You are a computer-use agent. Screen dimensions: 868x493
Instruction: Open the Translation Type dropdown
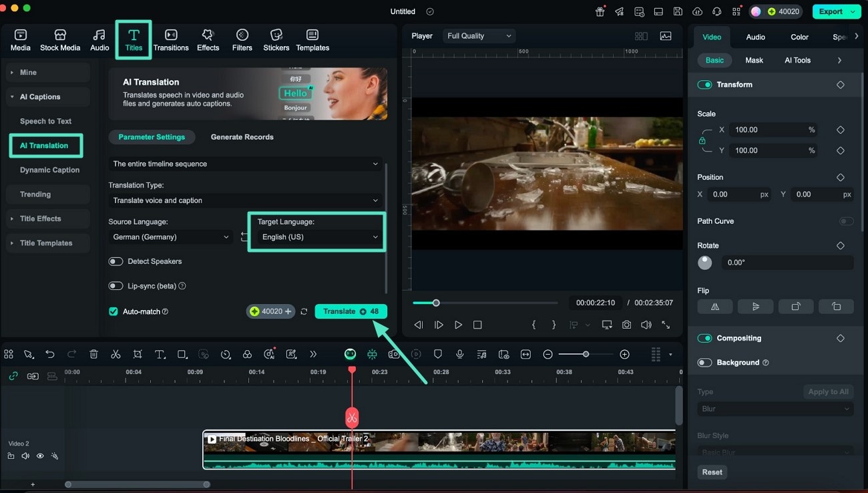(x=245, y=200)
